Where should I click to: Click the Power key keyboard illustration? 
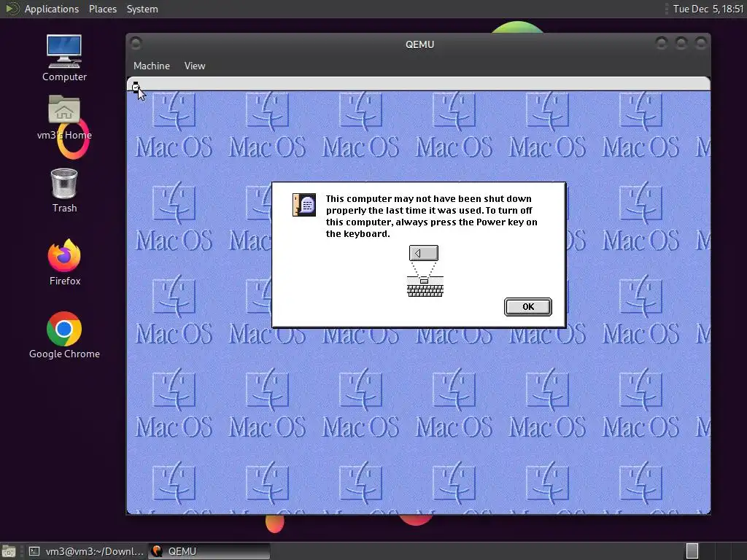[425, 271]
